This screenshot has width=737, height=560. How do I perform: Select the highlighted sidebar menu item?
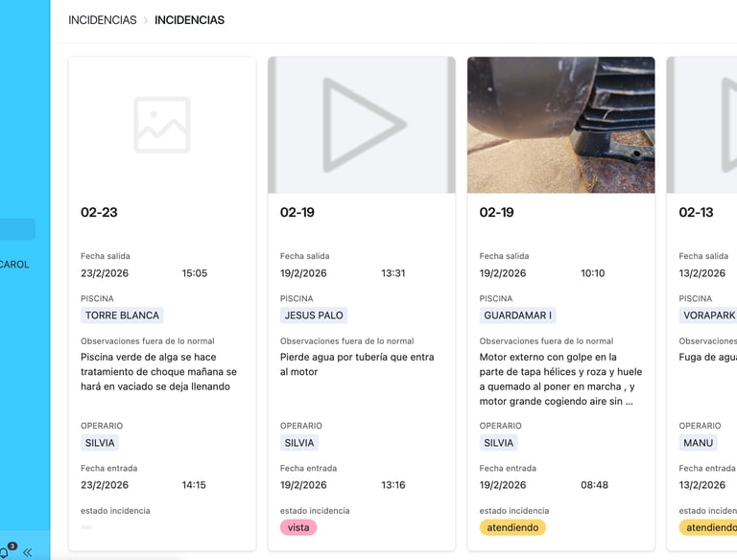pos(17,229)
